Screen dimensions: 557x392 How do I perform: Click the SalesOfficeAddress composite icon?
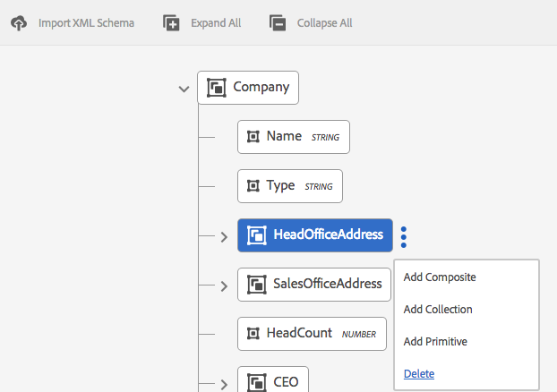coord(256,285)
